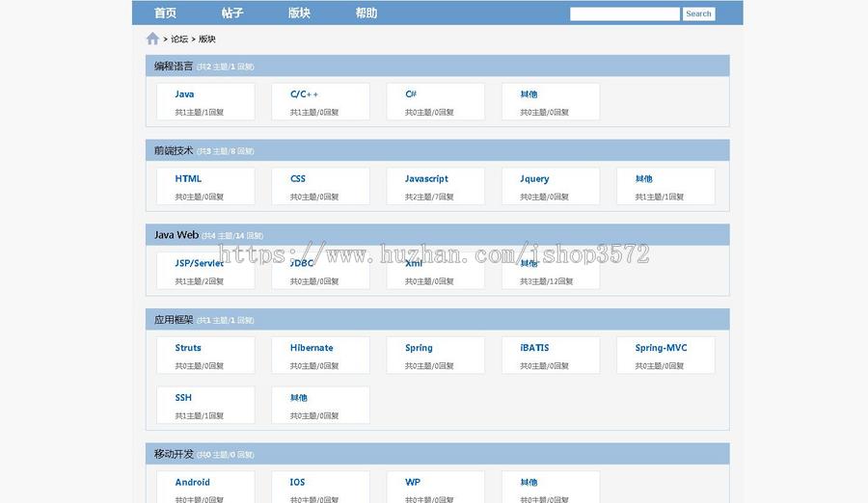Open the iBATIS board
868x503 pixels.
coord(534,348)
